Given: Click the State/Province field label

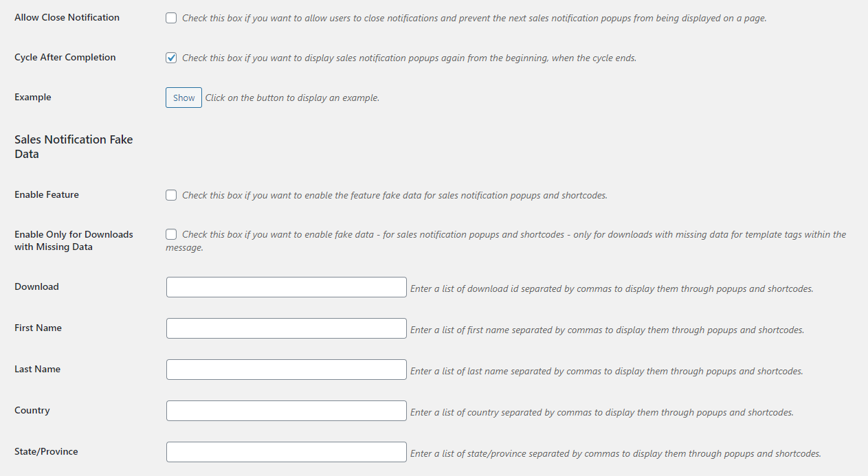Looking at the screenshot, I should (x=46, y=451).
